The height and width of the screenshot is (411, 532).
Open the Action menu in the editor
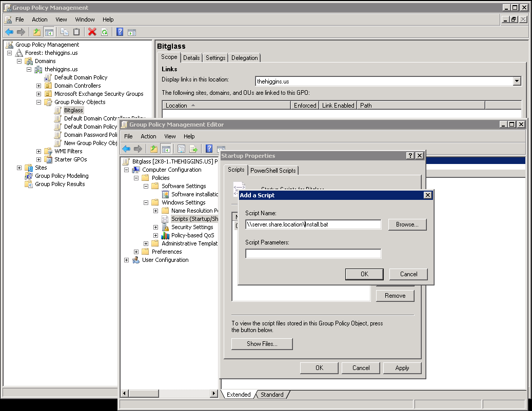[148, 136]
